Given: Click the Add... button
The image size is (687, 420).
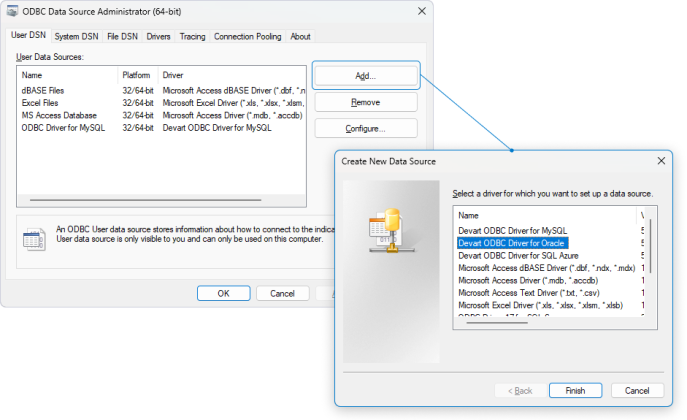Looking at the screenshot, I should pos(365,76).
